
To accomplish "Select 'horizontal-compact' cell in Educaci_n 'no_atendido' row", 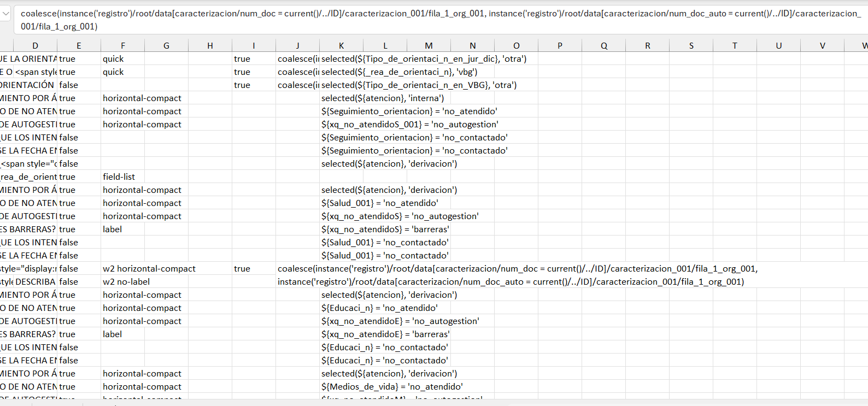I will click(142, 308).
